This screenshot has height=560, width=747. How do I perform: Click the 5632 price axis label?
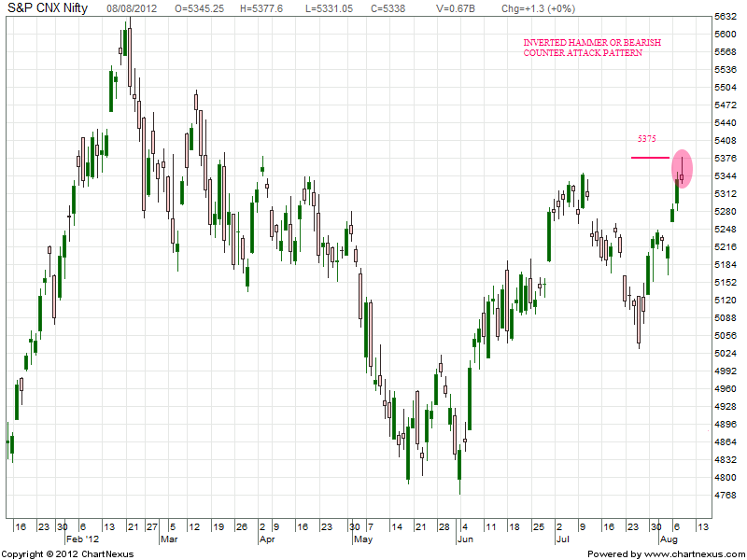[x=726, y=17]
